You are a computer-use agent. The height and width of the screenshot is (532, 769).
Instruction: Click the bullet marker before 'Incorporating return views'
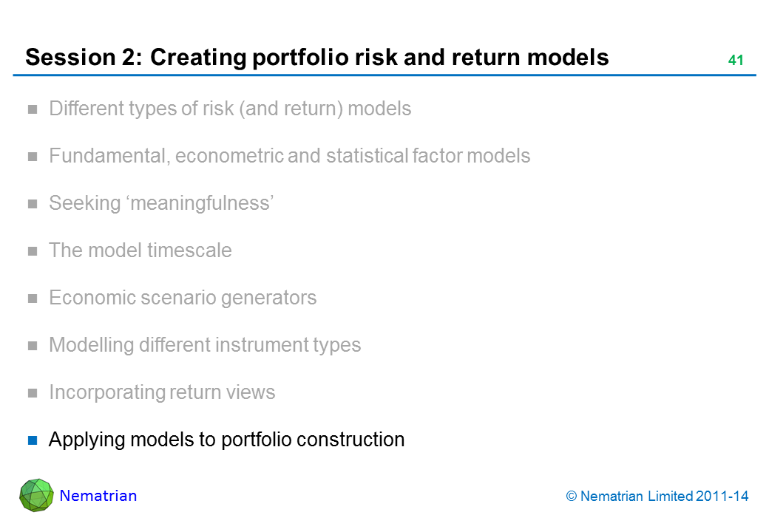click(x=33, y=394)
